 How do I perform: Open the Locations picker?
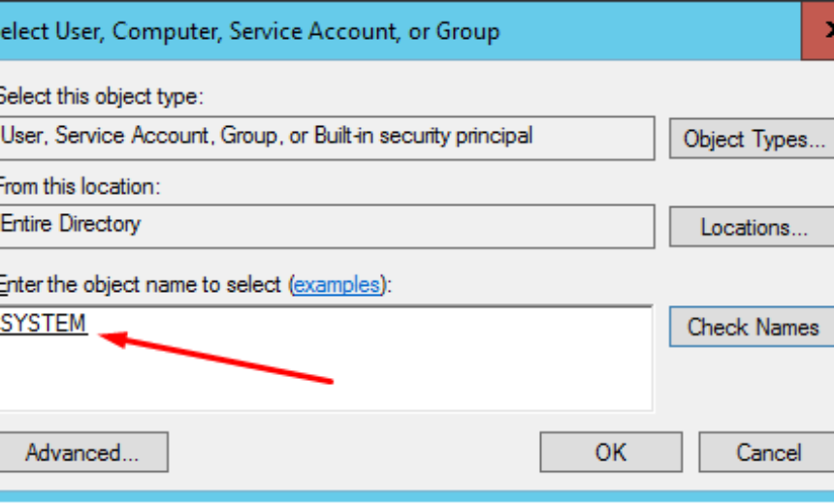coord(754,228)
